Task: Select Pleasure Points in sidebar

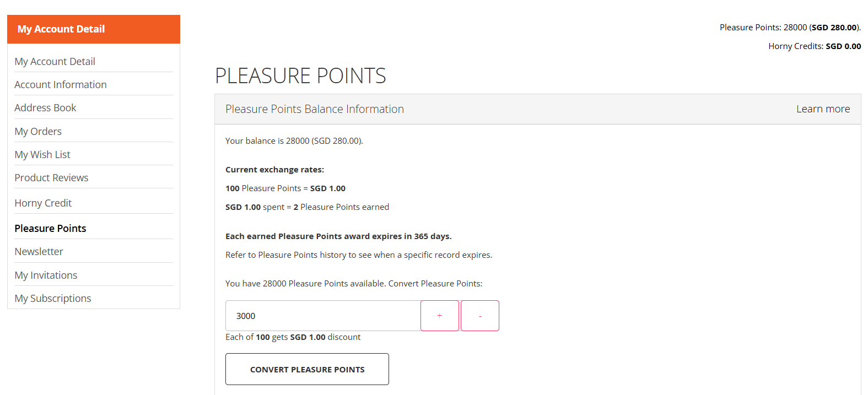Action: (50, 229)
